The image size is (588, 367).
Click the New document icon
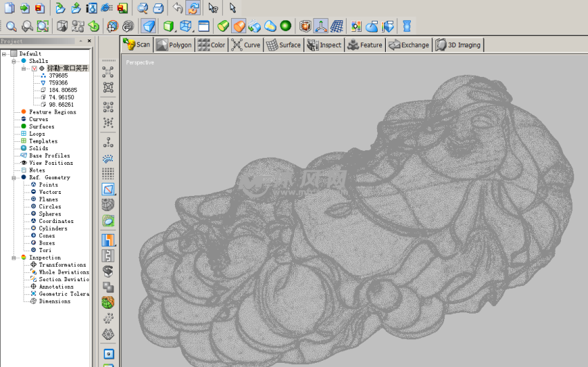coord(9,8)
